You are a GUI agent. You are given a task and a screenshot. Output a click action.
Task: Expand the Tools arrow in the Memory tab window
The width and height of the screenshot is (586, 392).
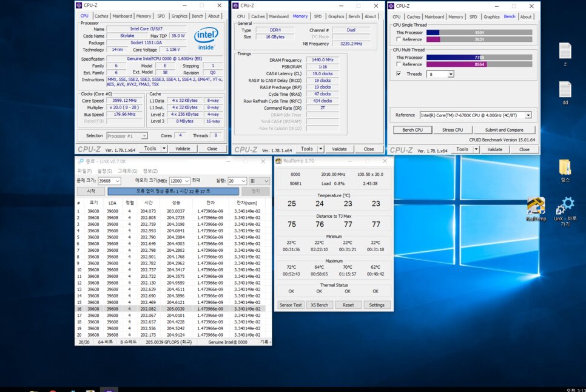(x=320, y=149)
